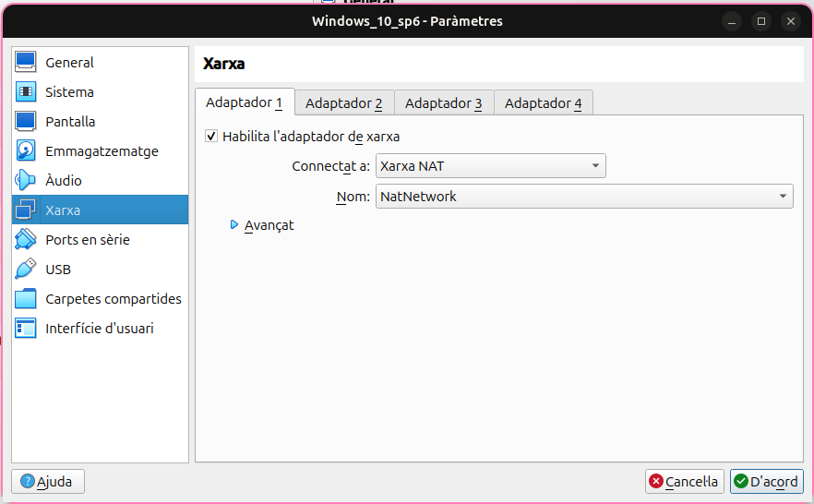
Task: Expand the Avançat section
Action: coord(234,225)
